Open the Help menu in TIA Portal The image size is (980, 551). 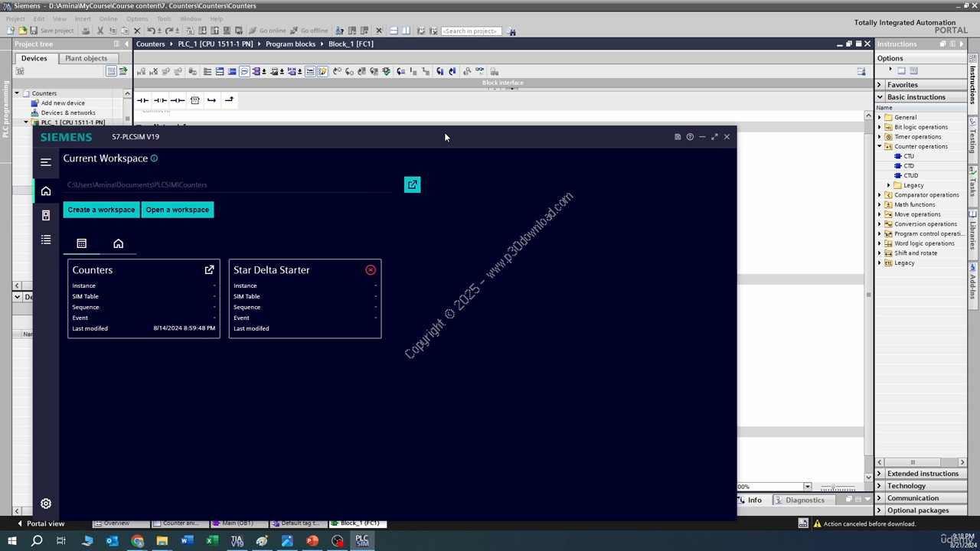[x=217, y=18]
